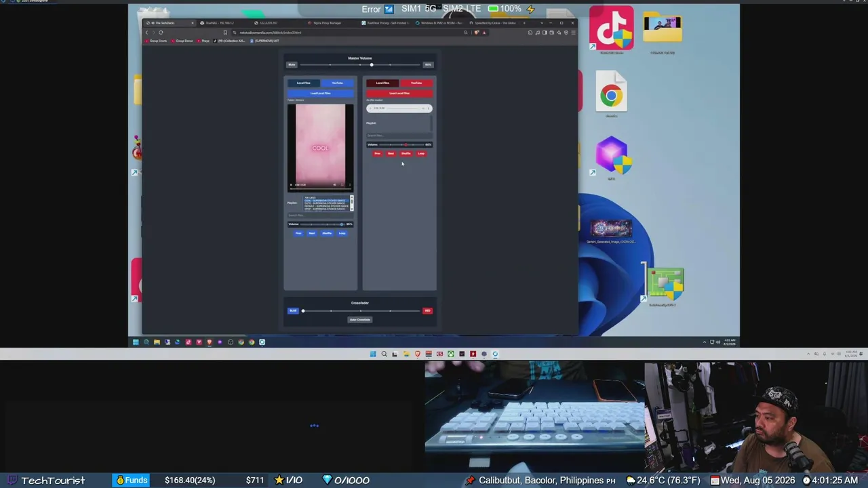
Task: Click the blue deck Next button
Action: click(312, 233)
